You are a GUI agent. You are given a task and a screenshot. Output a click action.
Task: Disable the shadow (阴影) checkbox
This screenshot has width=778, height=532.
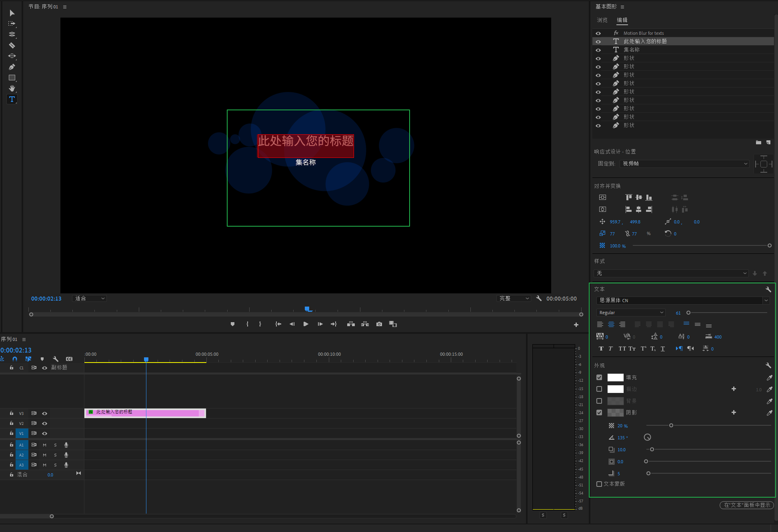click(599, 412)
